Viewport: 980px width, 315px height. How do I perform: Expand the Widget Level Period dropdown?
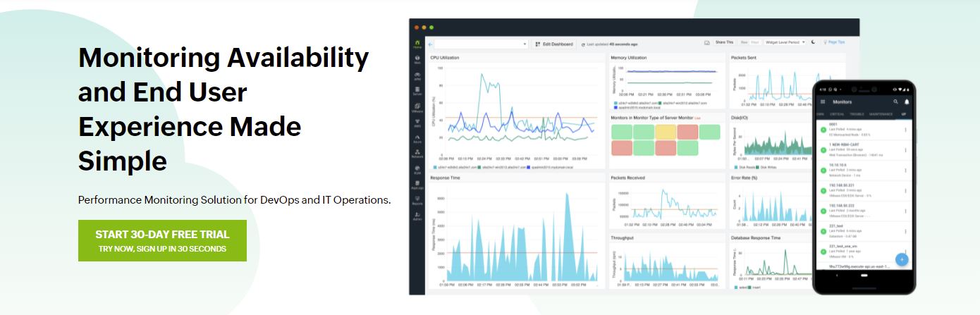(x=785, y=42)
